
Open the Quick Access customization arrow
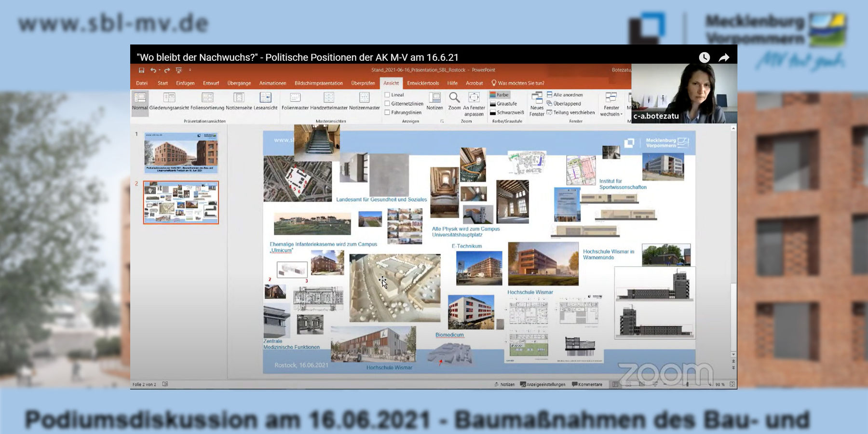(190, 70)
